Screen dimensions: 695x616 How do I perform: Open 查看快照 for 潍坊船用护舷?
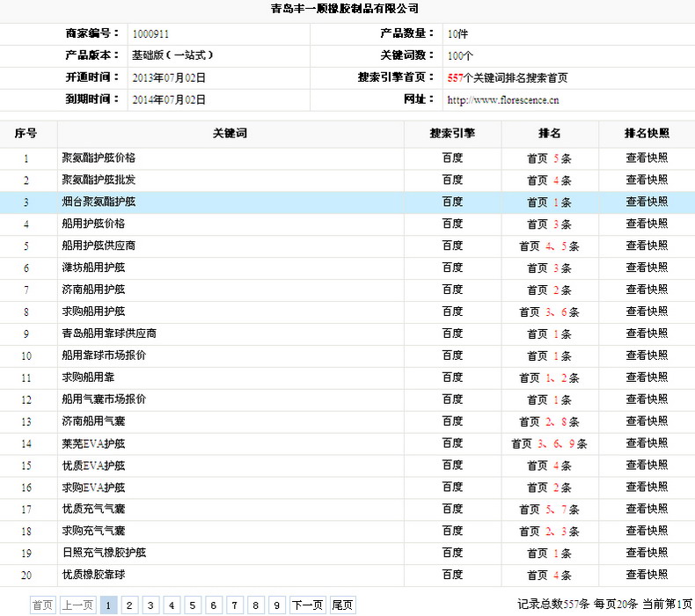point(647,268)
